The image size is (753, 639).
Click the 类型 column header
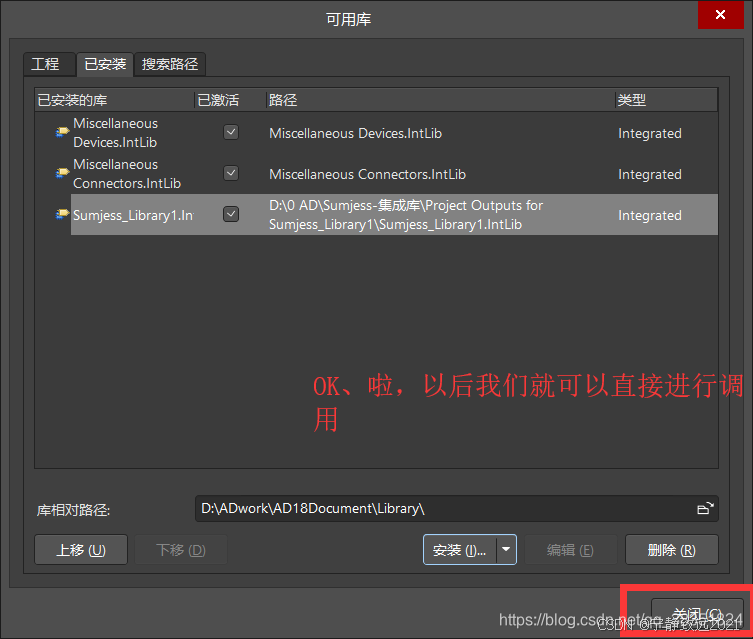[x=667, y=100]
